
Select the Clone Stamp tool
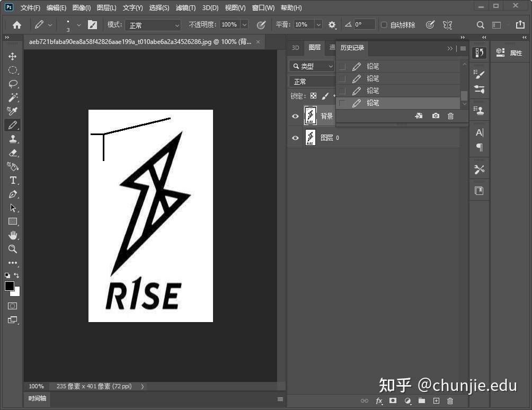coord(13,139)
